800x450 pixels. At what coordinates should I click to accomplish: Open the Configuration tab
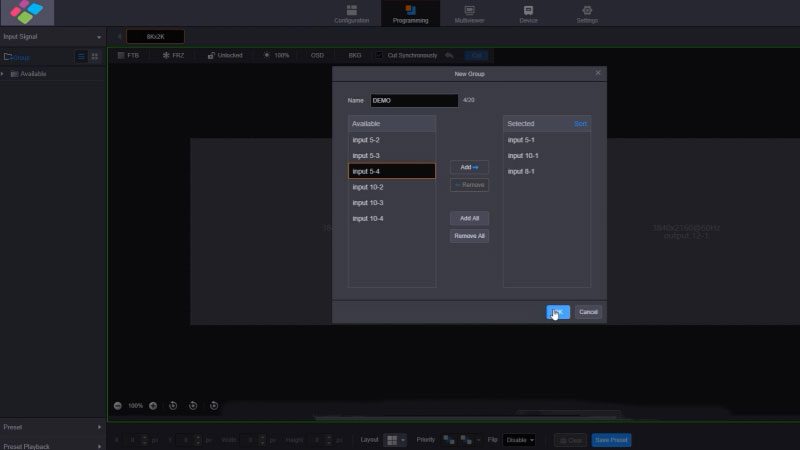(352, 14)
